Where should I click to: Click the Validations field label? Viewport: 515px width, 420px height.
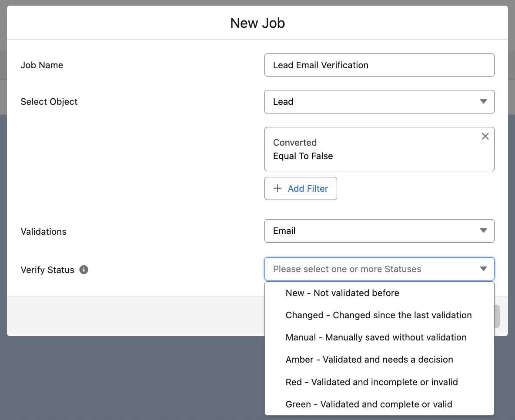click(43, 232)
